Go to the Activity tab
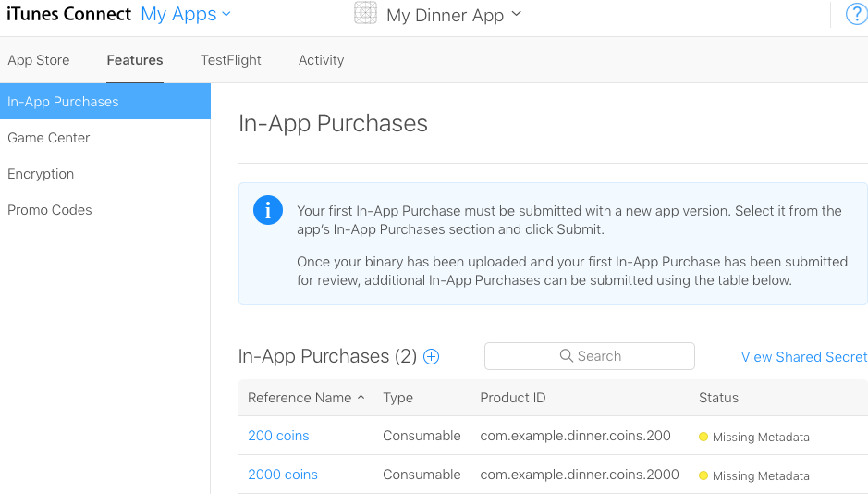 tap(321, 60)
